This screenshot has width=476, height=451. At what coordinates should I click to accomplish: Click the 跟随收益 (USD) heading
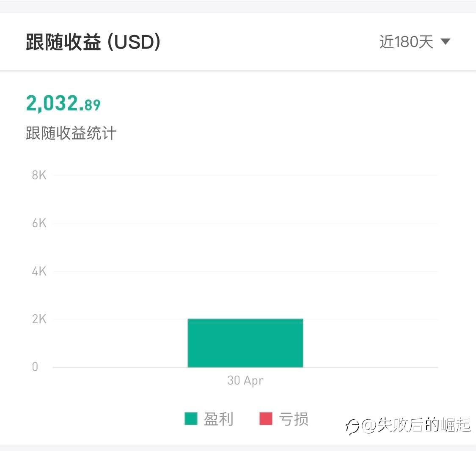93,42
